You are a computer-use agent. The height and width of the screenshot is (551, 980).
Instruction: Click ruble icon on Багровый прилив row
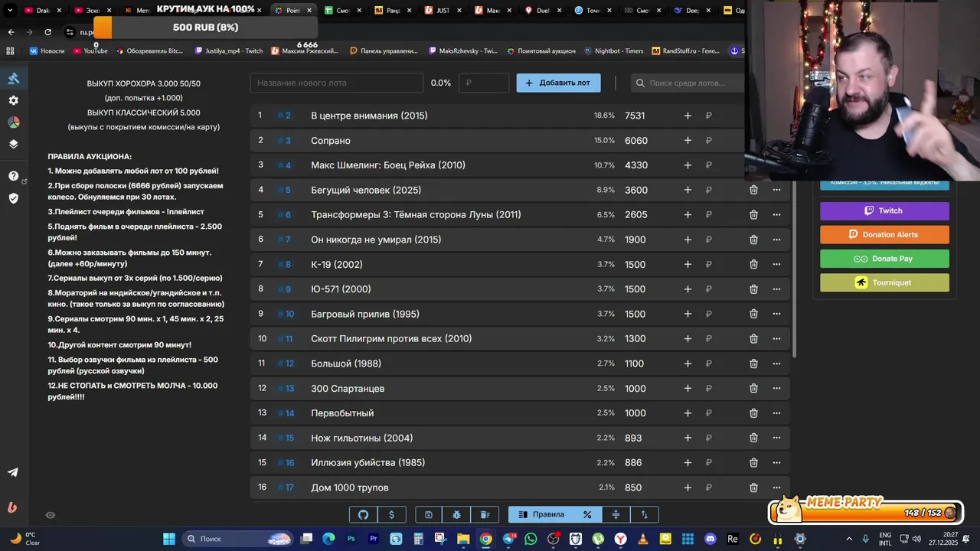click(708, 314)
